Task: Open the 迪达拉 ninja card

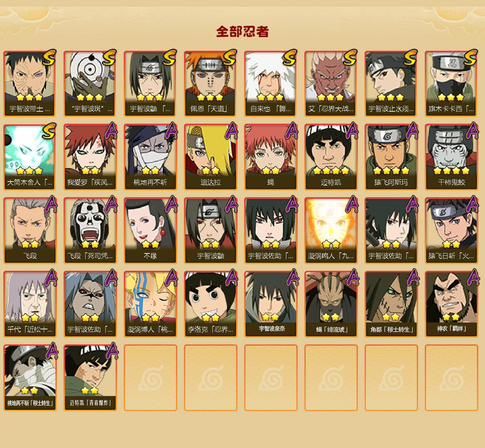Action: (210, 157)
